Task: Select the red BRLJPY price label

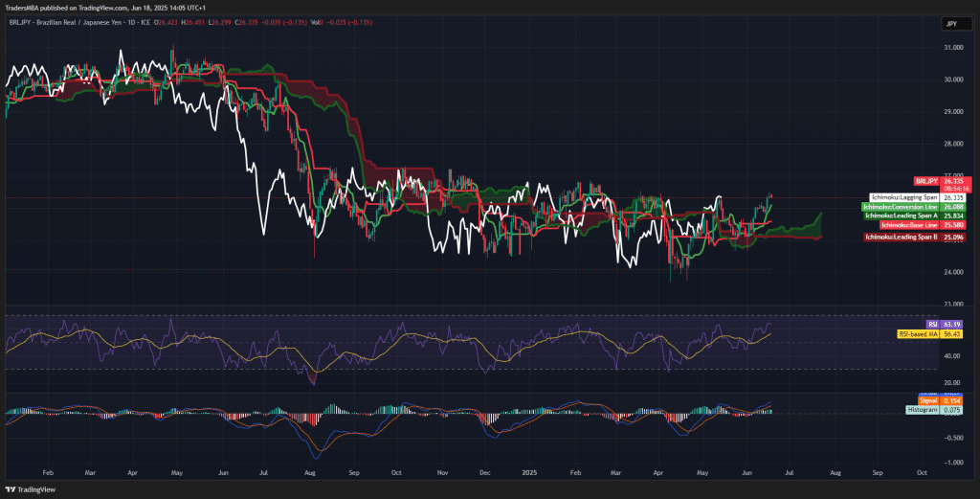Action: [925, 180]
